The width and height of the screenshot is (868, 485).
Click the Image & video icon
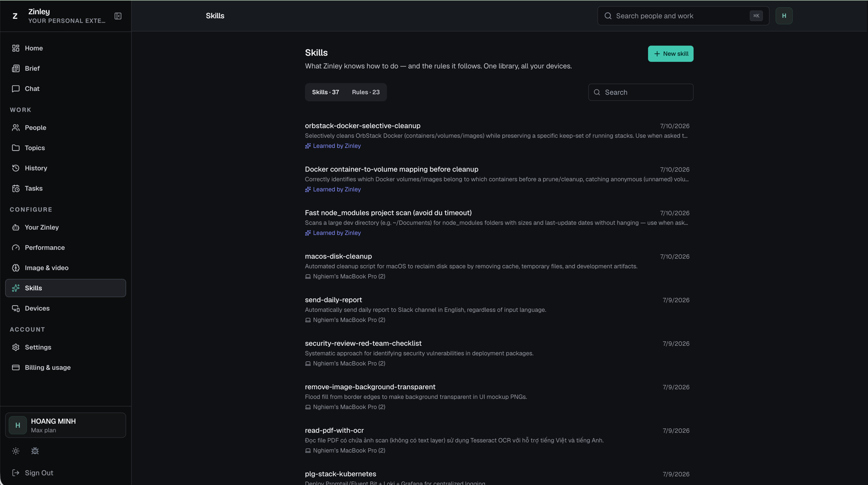coord(16,268)
